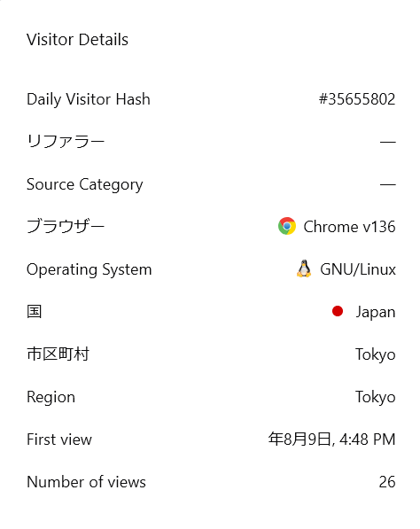Click the First view timestamp
The height and width of the screenshot is (529, 420).
click(331, 440)
